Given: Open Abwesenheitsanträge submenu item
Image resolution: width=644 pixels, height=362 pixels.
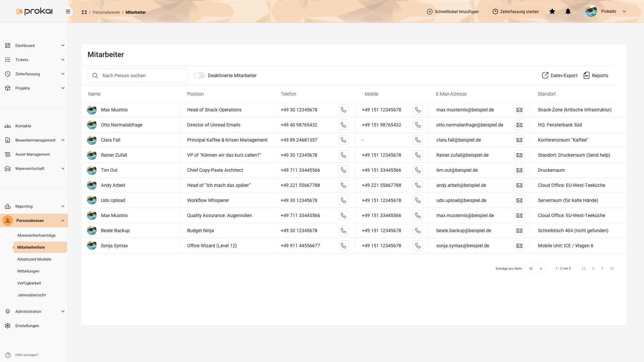Looking at the screenshot, I should point(36,235).
